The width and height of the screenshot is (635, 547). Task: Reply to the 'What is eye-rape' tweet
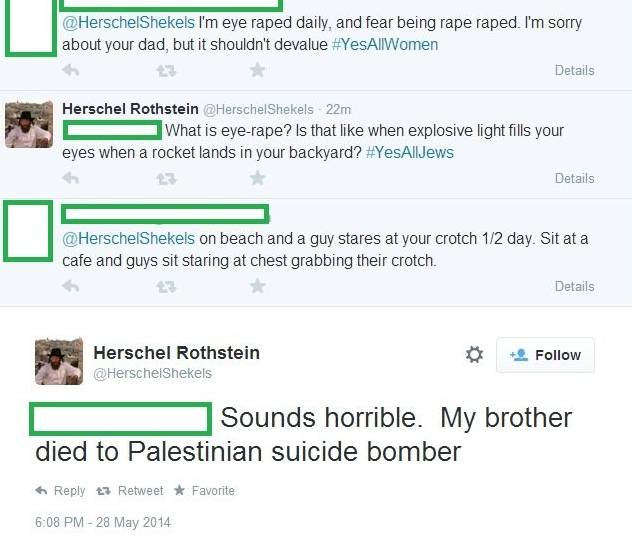[x=71, y=178]
